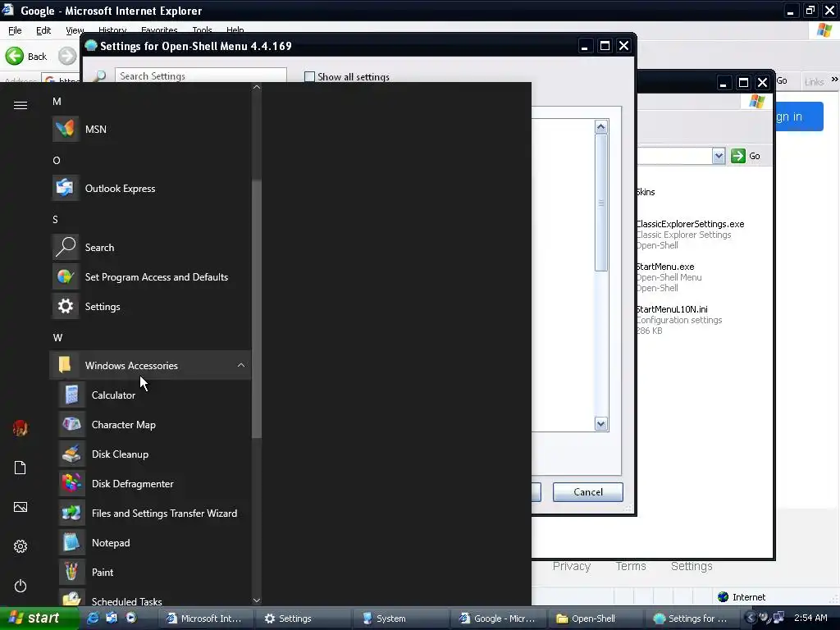Image resolution: width=840 pixels, height=630 pixels.
Task: Click the Sign in button on Google page
Action: click(799, 116)
